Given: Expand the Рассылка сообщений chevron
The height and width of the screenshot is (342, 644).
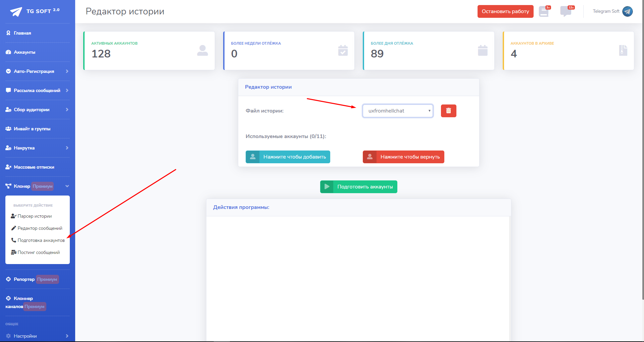Looking at the screenshot, I should pos(67,90).
